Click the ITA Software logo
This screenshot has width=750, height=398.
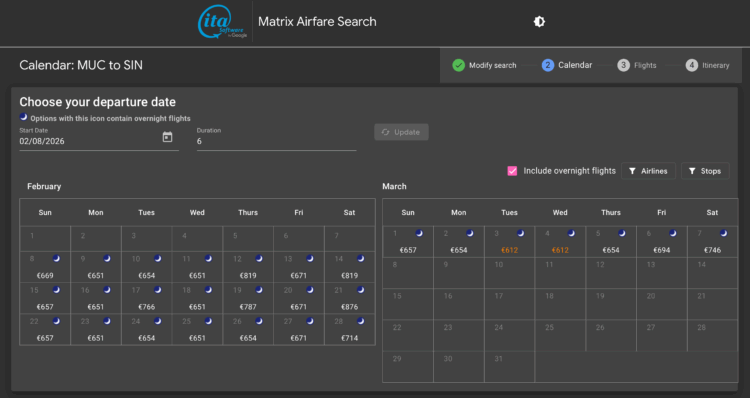222,22
